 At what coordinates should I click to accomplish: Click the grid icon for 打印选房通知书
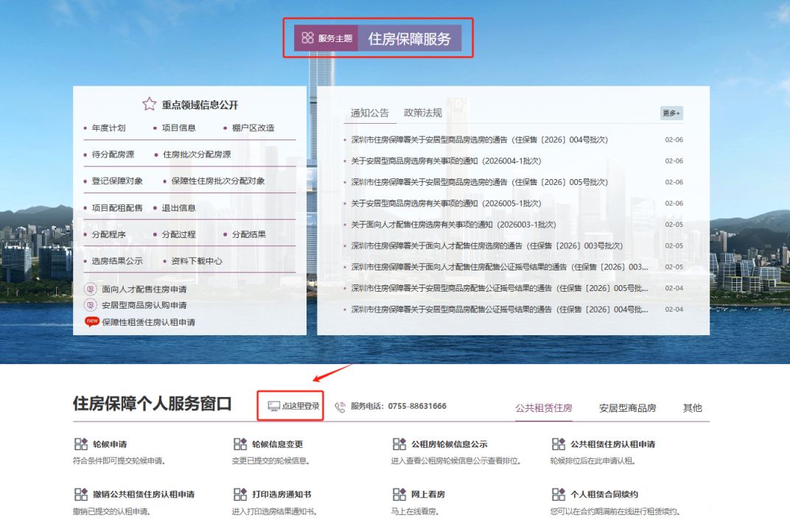tap(240, 494)
